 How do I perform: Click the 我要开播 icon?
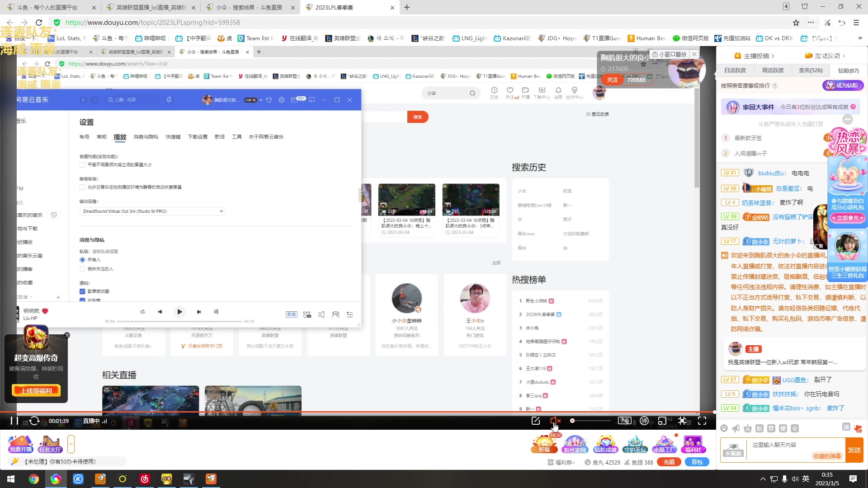point(21,444)
